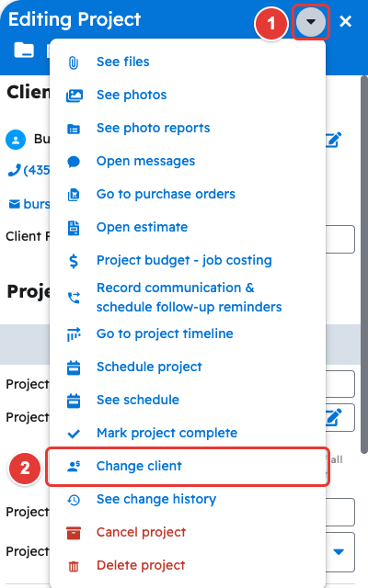Select See change history
368x588 pixels.
pyautogui.click(x=156, y=499)
